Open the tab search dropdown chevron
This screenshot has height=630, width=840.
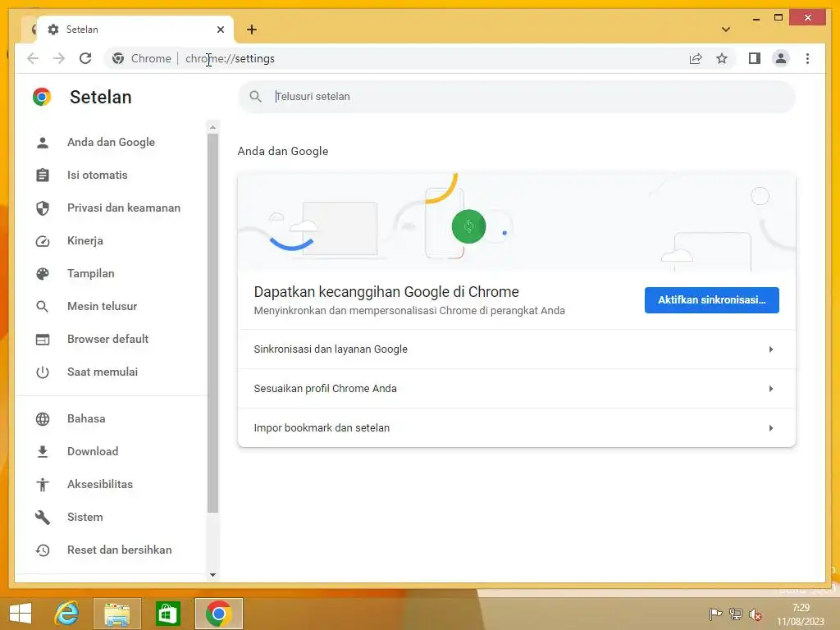725,30
